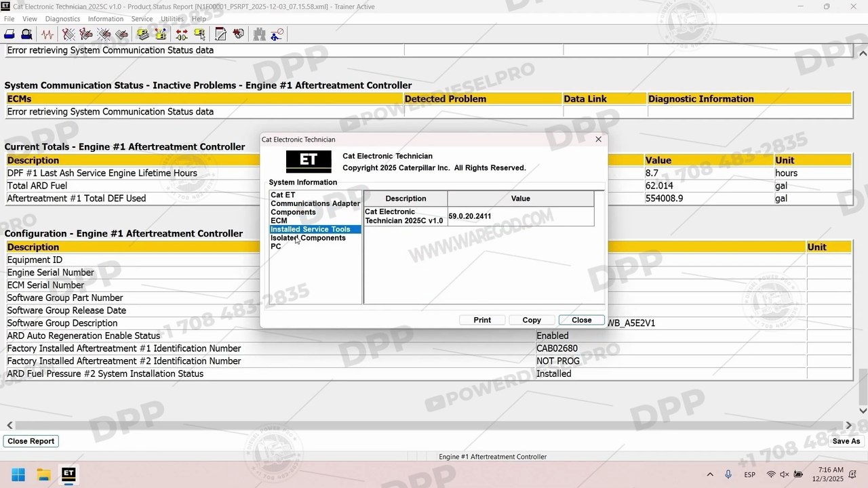Open the File menu

(x=9, y=19)
